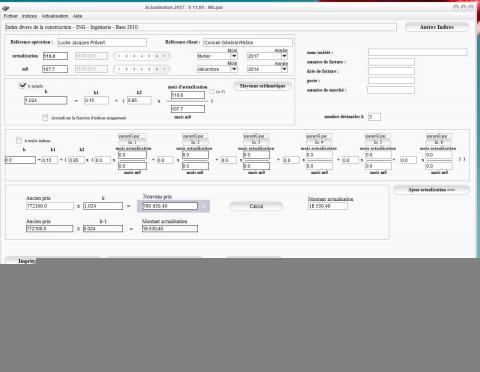The width and height of the screenshot is (480, 372).
Task: Click the Autres Indices button
Action: 437,27
